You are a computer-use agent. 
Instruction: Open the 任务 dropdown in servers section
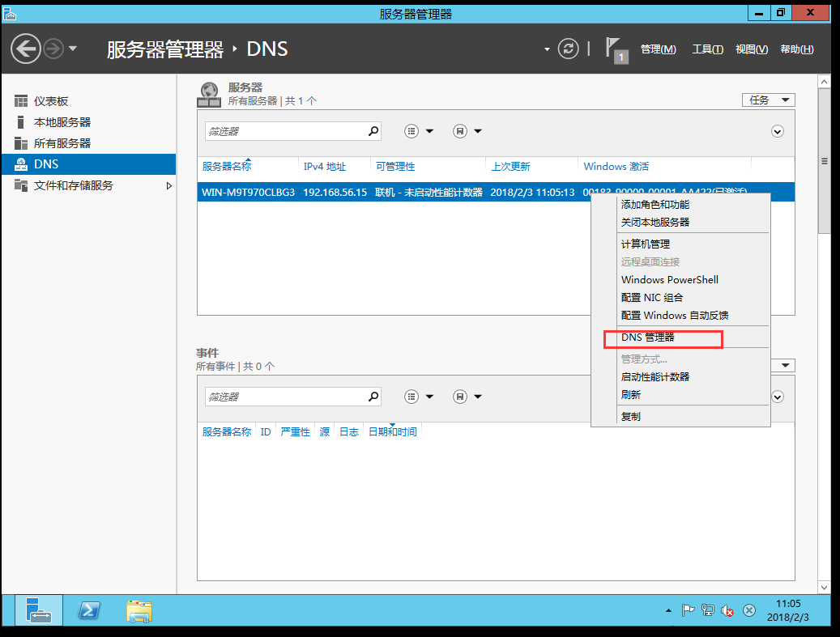(768, 100)
